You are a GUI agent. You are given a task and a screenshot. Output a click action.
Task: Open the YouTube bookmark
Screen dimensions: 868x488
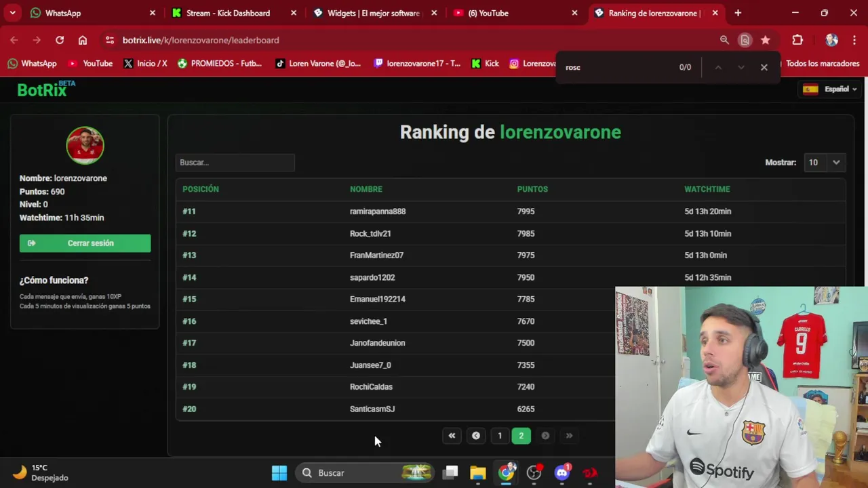(90, 64)
